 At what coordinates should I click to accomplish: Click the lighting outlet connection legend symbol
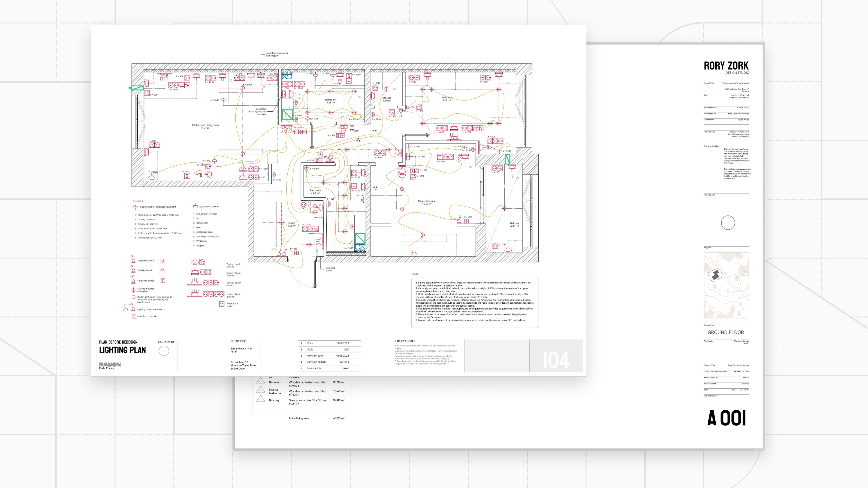[129, 308]
